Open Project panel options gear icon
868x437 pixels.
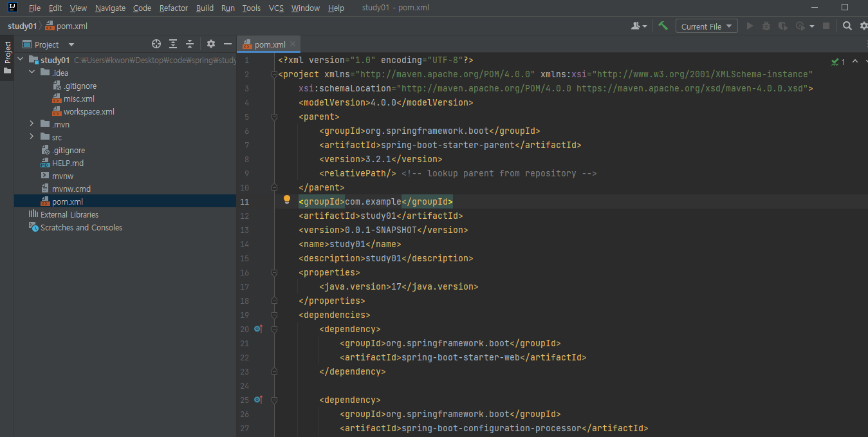(x=211, y=44)
